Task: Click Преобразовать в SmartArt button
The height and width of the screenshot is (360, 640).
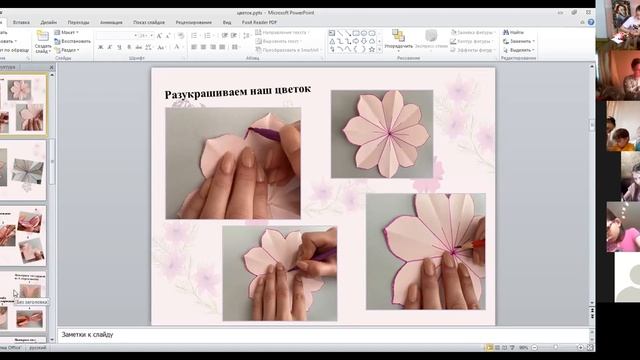Action: click(x=289, y=50)
